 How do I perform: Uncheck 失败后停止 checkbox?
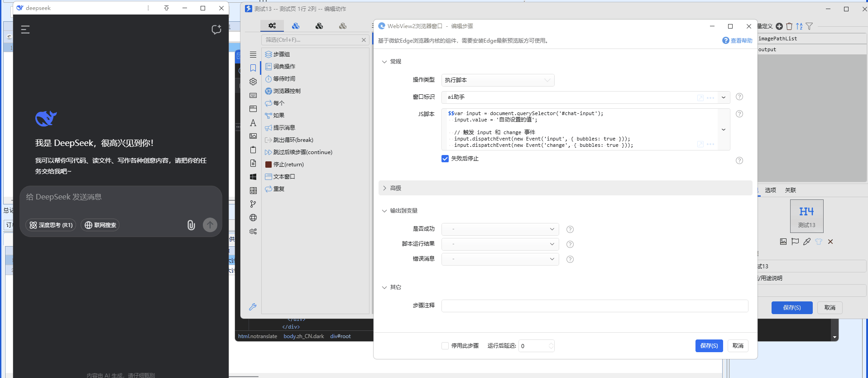click(x=445, y=159)
